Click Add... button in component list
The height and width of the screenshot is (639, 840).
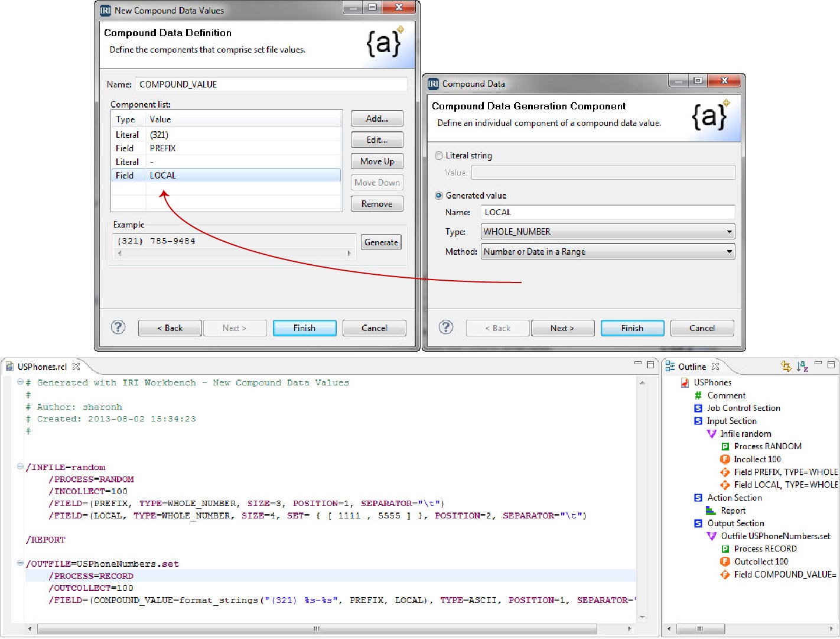(x=377, y=119)
